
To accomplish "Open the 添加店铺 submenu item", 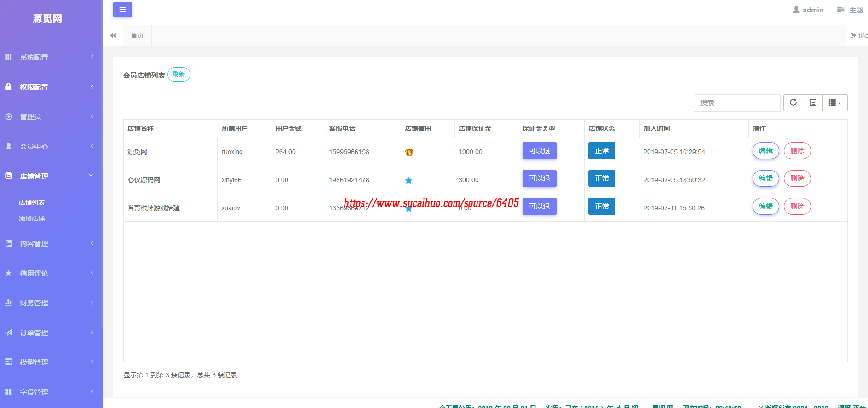I will 32,218.
